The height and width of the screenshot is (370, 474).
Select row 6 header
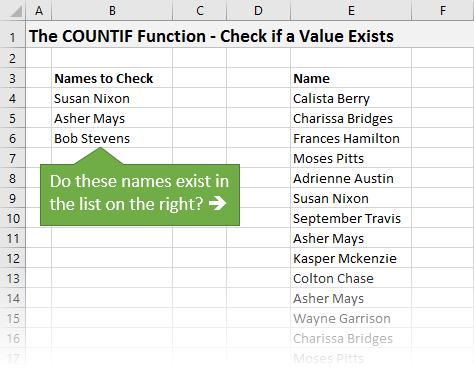click(x=13, y=138)
